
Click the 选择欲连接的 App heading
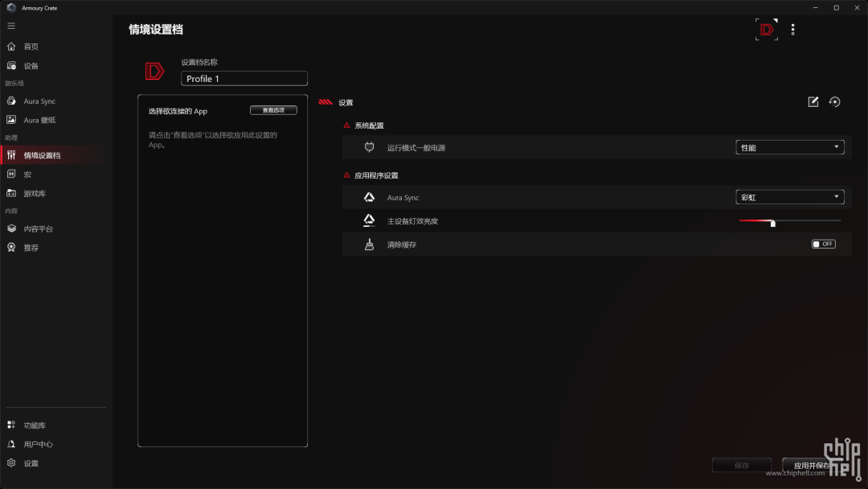pos(178,111)
